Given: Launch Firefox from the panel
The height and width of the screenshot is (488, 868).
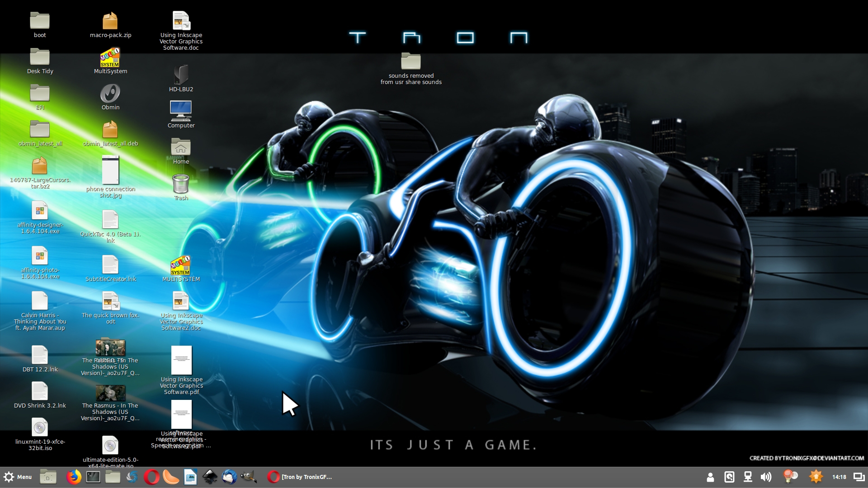Looking at the screenshot, I should click(74, 477).
